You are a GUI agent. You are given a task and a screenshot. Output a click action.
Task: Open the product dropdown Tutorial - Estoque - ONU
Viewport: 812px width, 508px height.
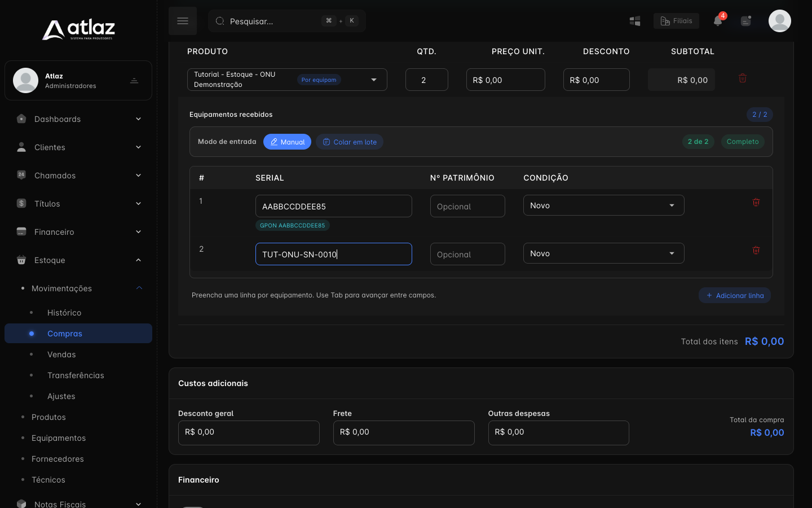point(287,80)
